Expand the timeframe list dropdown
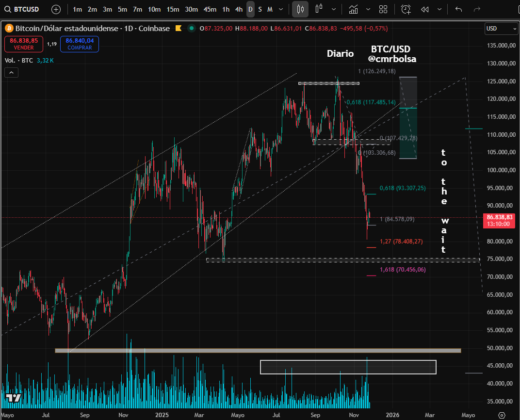Viewport: 520px width, 420px height. click(281, 9)
